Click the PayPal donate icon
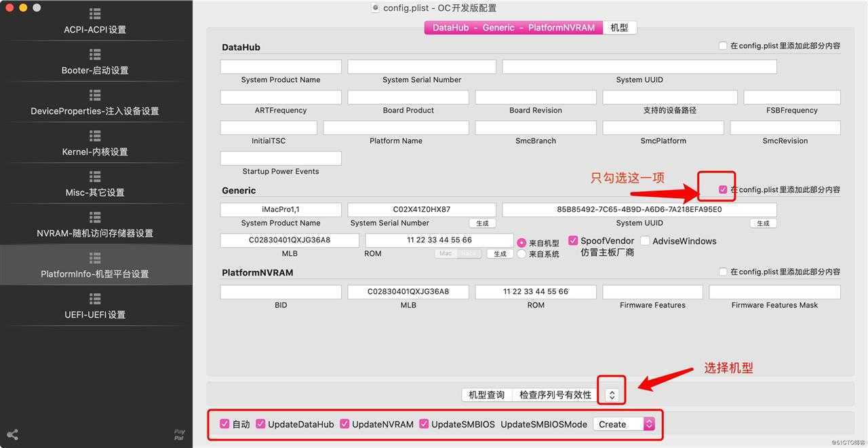Viewport: 868px width, 448px height. (180, 434)
